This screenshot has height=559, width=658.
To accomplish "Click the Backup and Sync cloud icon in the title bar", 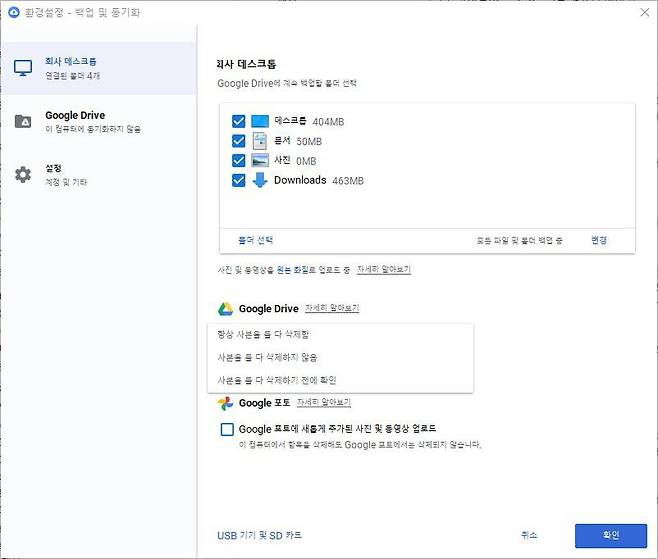I will tap(14, 12).
